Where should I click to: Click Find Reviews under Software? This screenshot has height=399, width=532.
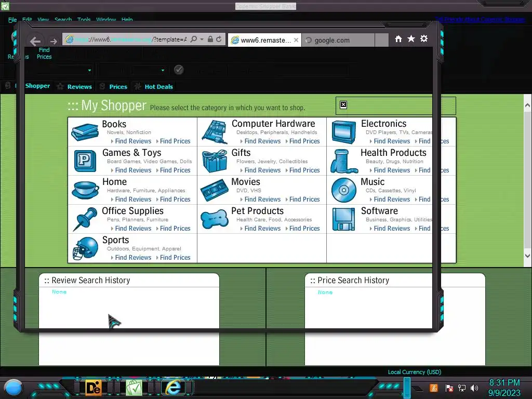pos(392,229)
